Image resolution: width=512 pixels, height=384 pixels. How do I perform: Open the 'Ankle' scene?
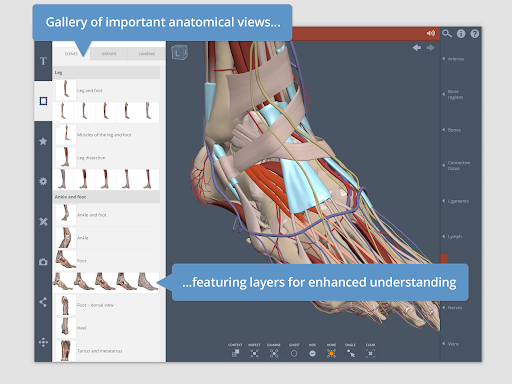pos(107,238)
